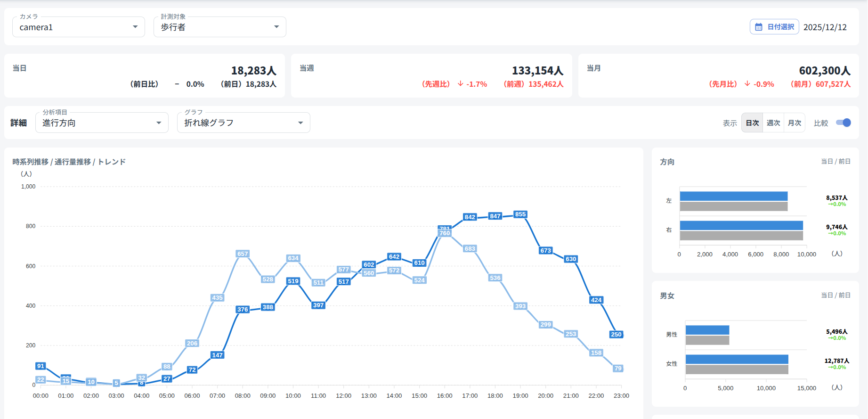The image size is (868, 419).
Task: Click the 女性 value 12,787人
Action: pyautogui.click(x=836, y=361)
